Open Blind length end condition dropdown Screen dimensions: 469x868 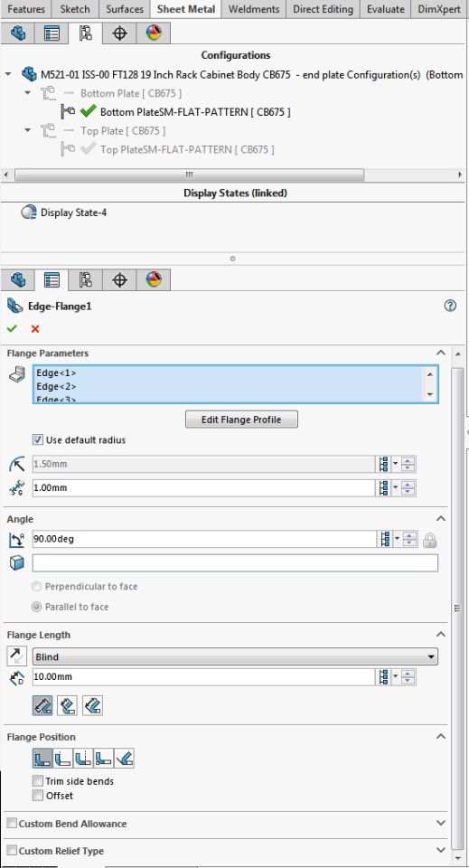(x=235, y=657)
